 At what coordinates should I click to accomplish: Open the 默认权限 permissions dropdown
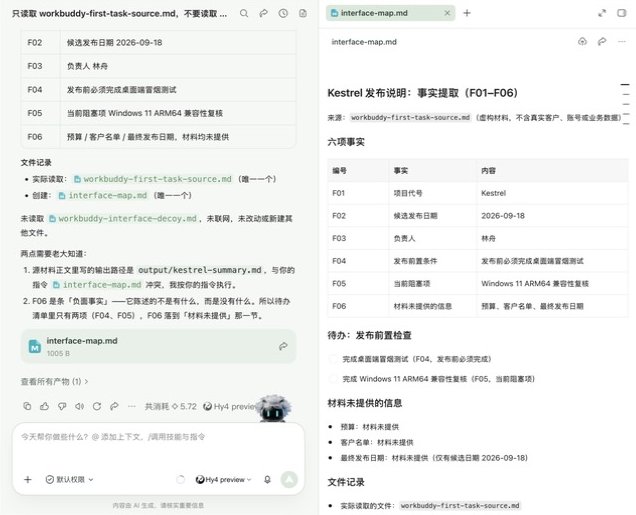click(69, 480)
